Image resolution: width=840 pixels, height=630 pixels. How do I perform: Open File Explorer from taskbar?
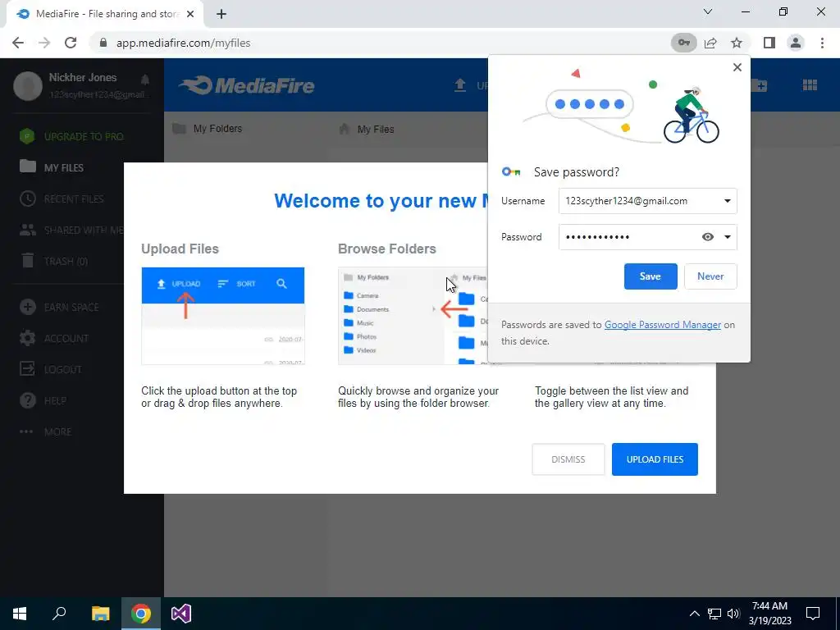click(x=100, y=614)
